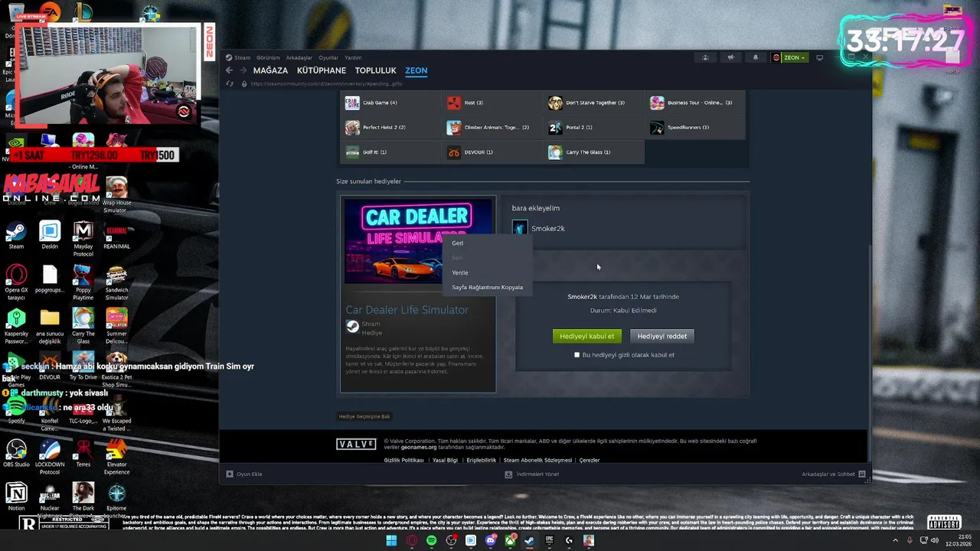Click the Business Tour Online icon
The height and width of the screenshot is (551, 980).
(x=657, y=103)
